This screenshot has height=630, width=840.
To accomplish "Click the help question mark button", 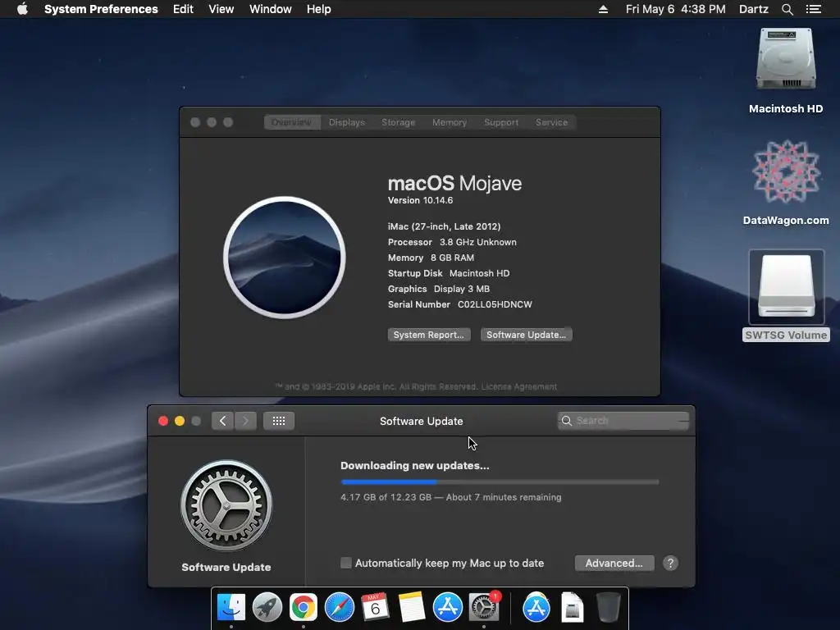I will tap(670, 563).
